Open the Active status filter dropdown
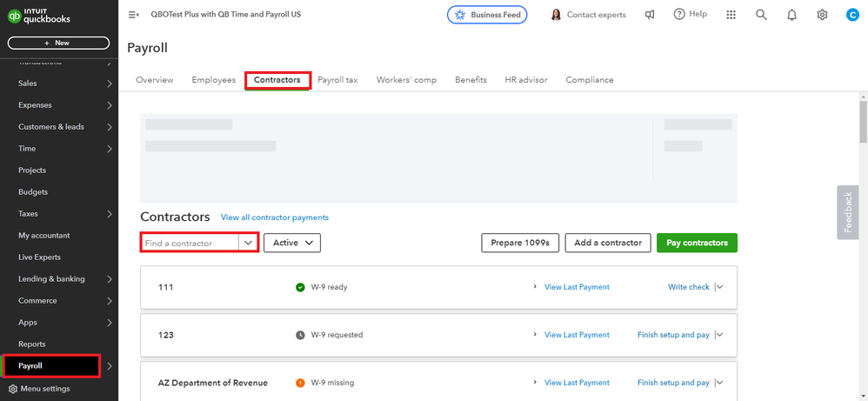 (x=292, y=244)
